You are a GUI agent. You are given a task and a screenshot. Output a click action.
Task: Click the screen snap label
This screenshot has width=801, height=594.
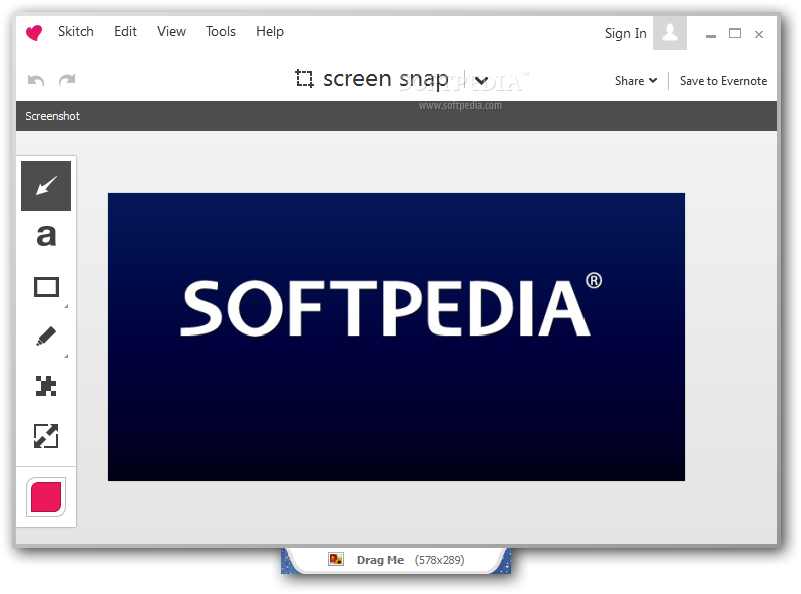[386, 79]
